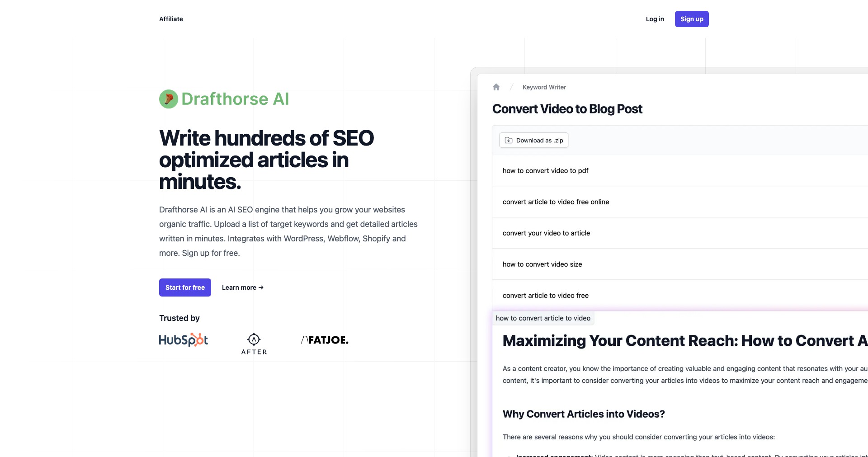Viewport: 868px width, 457px height.
Task: Click the FATJOE logo
Action: pyautogui.click(x=325, y=340)
